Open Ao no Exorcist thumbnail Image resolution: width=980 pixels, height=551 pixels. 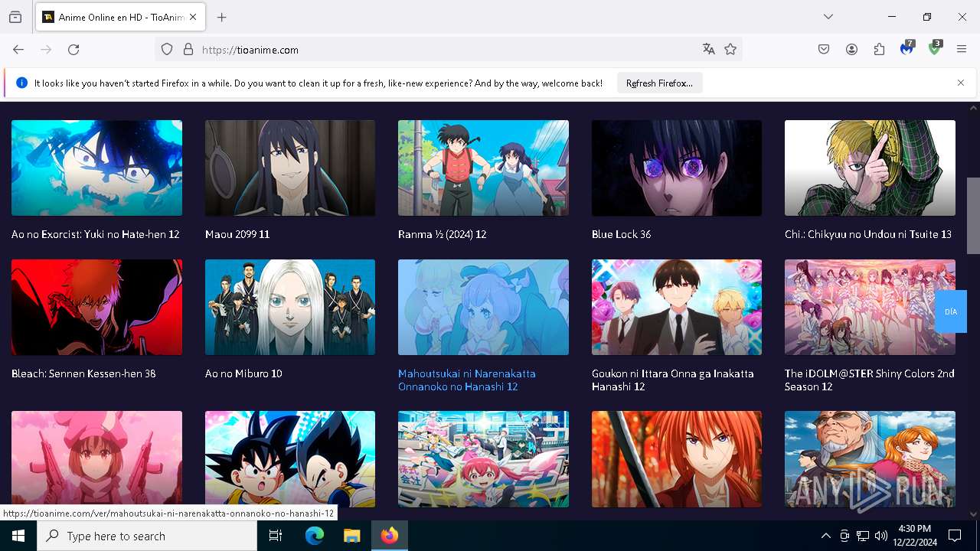click(x=96, y=168)
